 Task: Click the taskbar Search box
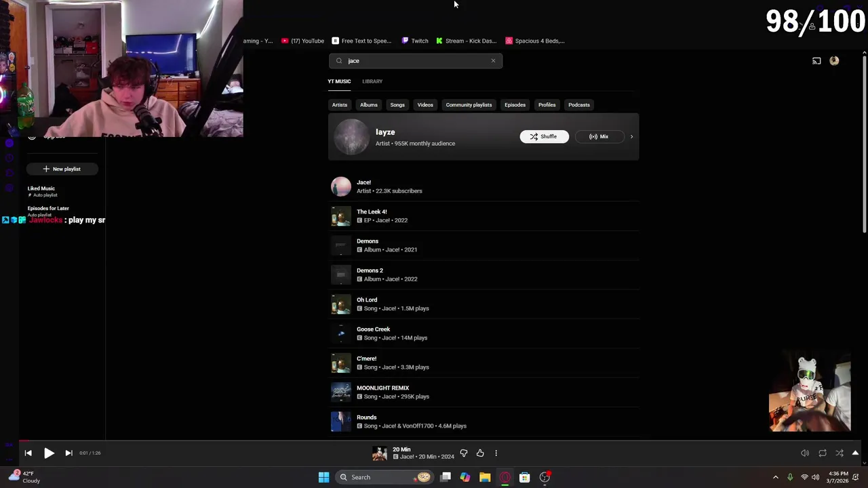pos(384,477)
